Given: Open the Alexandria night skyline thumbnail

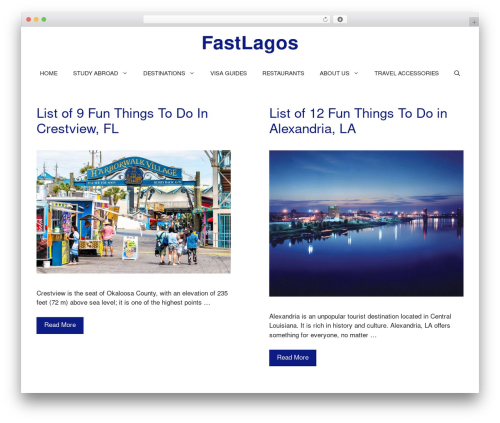Looking at the screenshot, I should click(x=366, y=223).
